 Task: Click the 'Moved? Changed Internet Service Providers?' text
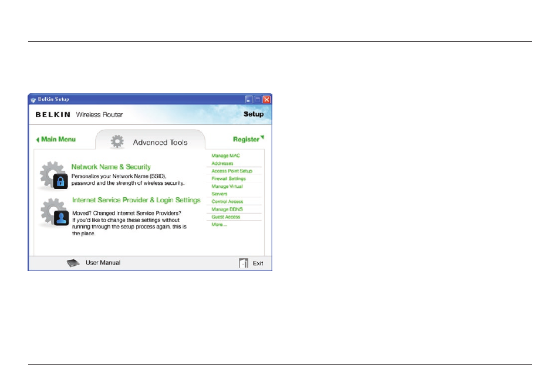127,213
